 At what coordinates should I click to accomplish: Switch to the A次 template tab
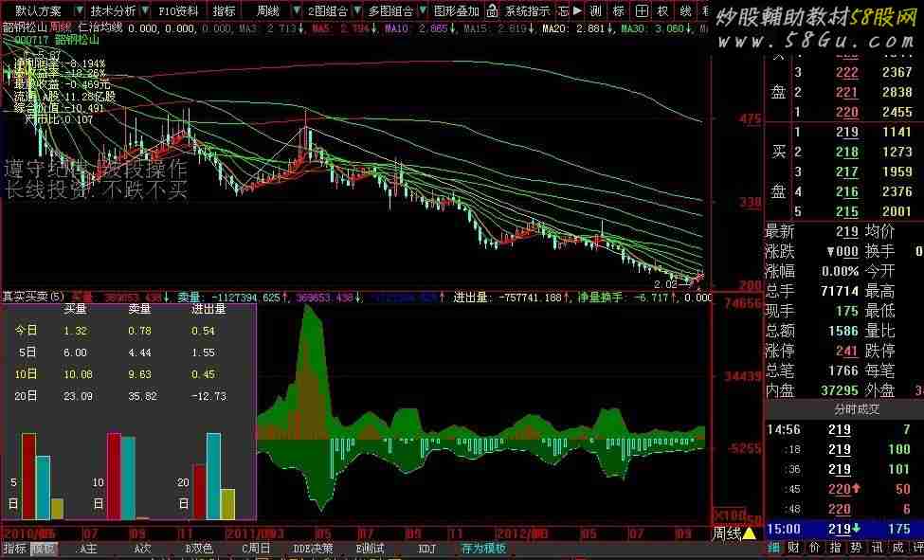(x=142, y=549)
